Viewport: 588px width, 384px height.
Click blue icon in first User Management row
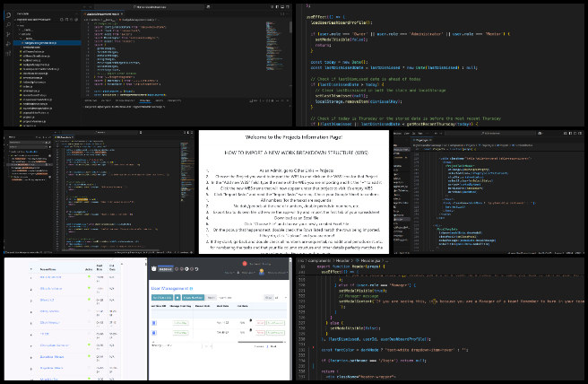(154, 323)
